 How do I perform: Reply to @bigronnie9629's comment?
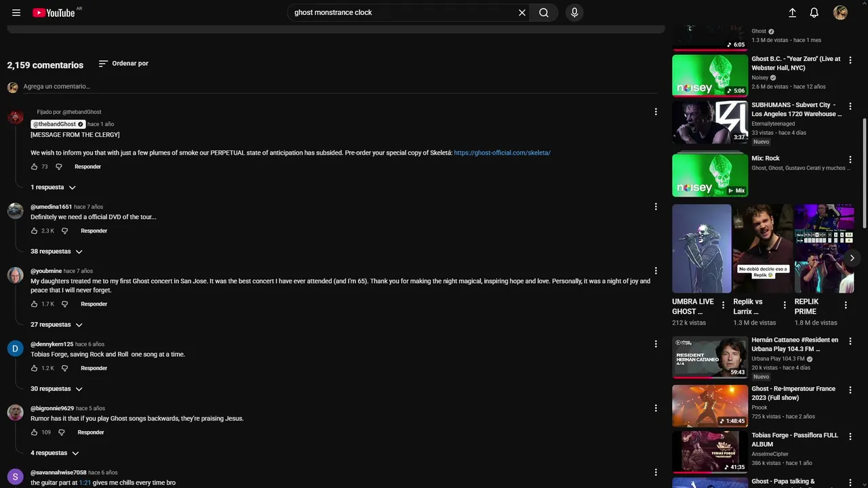tap(91, 432)
